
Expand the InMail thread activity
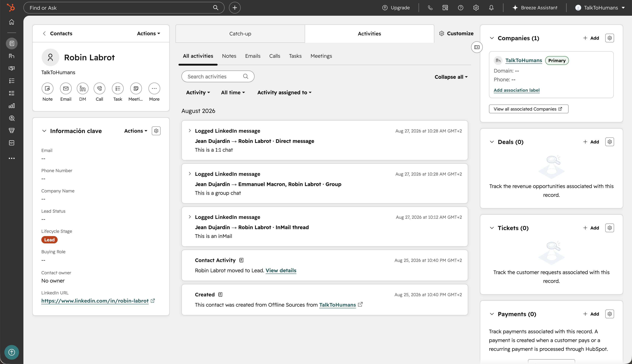pyautogui.click(x=190, y=217)
